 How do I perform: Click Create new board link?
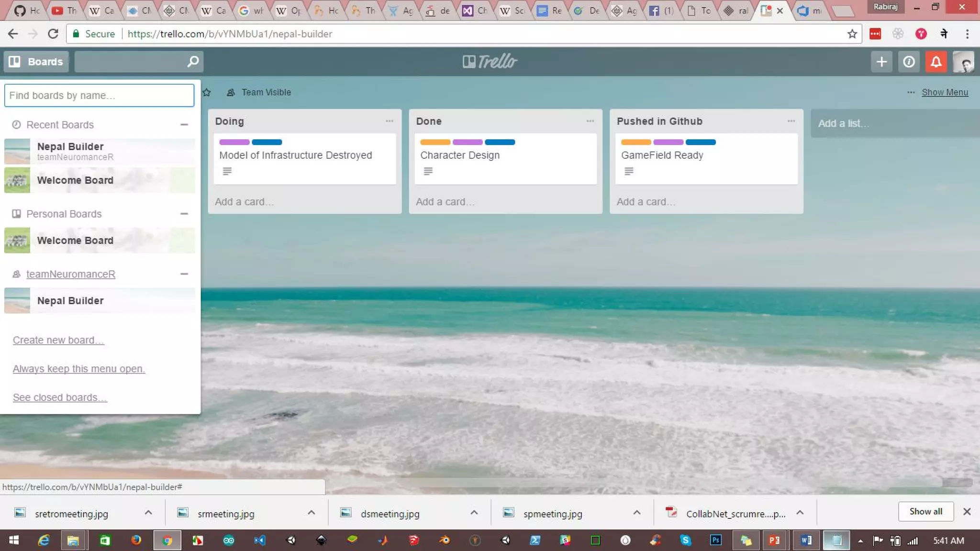pyautogui.click(x=58, y=340)
